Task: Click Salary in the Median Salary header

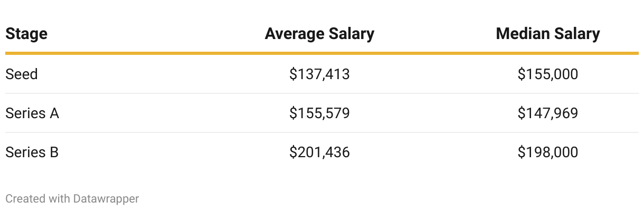Action: coord(576,34)
